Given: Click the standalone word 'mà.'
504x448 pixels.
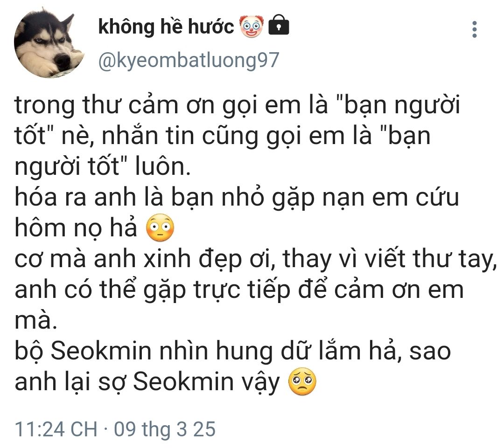Looking at the screenshot, I should (x=35, y=321).
